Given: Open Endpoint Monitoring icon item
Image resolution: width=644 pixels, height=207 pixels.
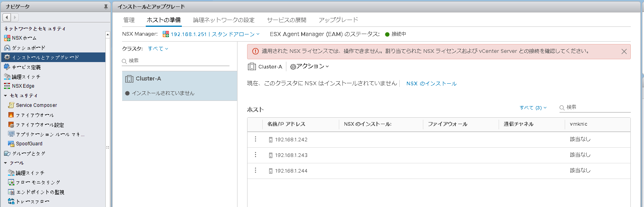Looking at the screenshot, I should [11, 192].
